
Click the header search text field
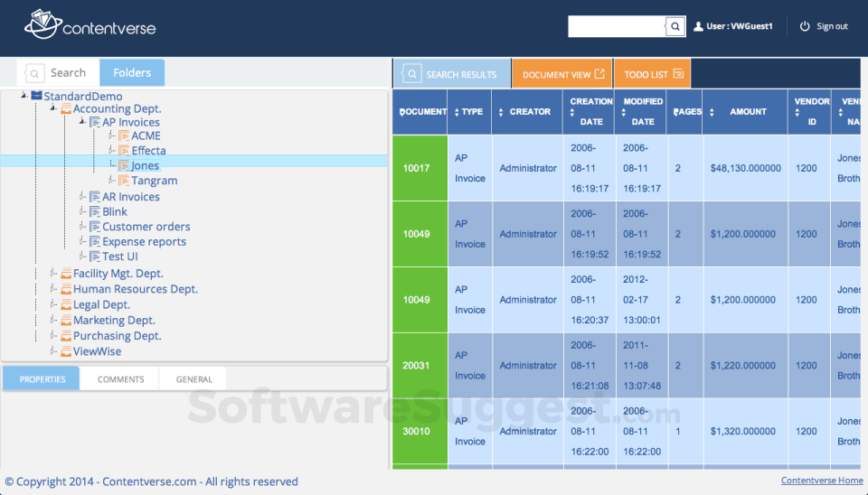click(617, 26)
